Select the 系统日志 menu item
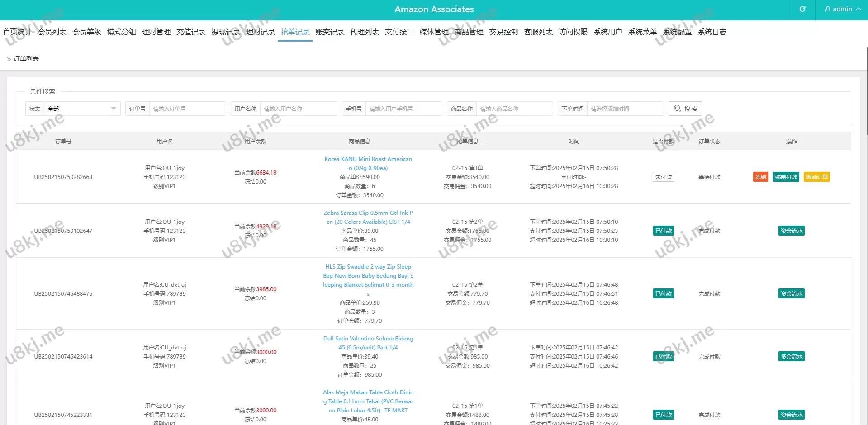 pyautogui.click(x=712, y=32)
